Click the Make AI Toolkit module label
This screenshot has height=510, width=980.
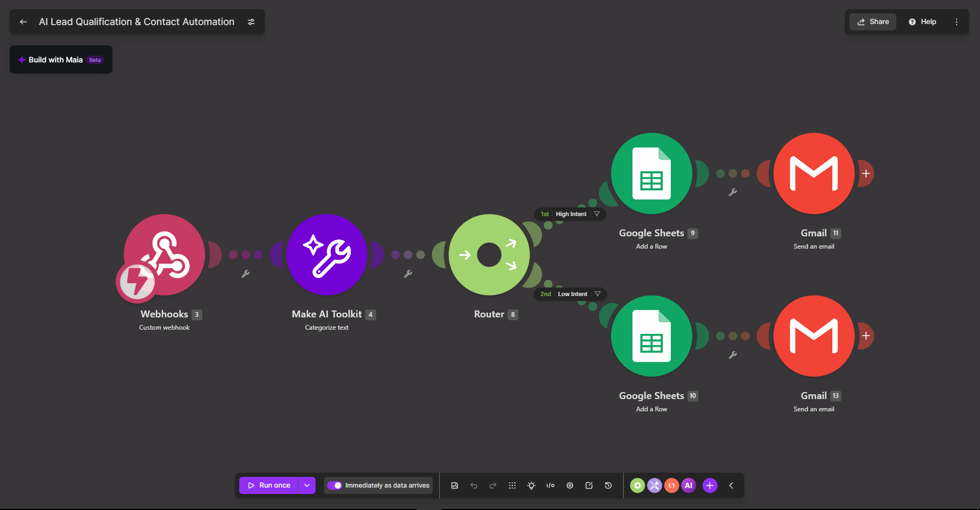(x=327, y=314)
